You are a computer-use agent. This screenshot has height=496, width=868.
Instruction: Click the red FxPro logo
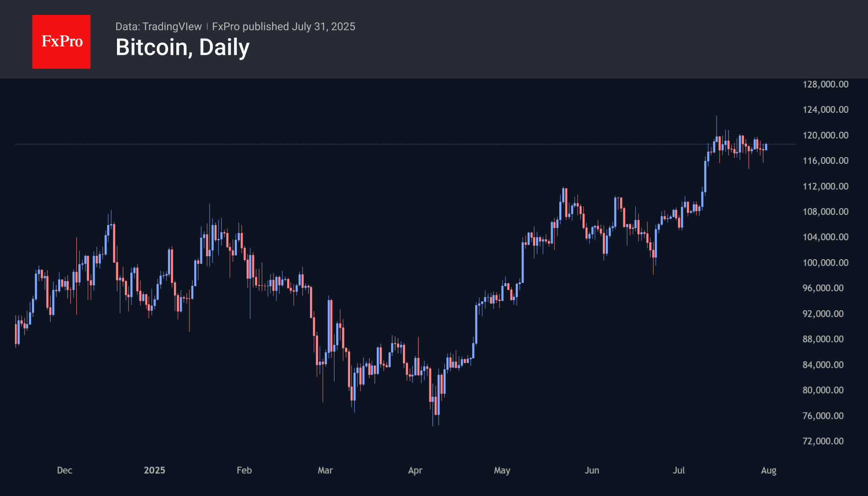pyautogui.click(x=61, y=41)
